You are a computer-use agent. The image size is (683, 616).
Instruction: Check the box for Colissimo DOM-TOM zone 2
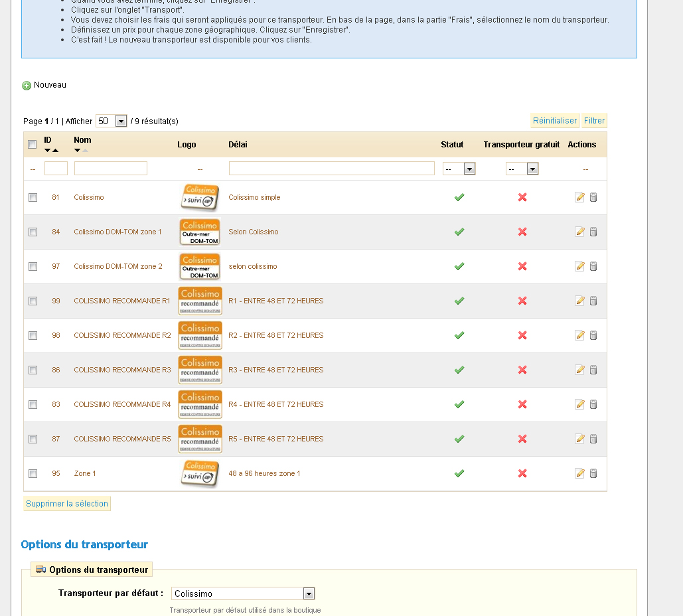click(x=33, y=266)
